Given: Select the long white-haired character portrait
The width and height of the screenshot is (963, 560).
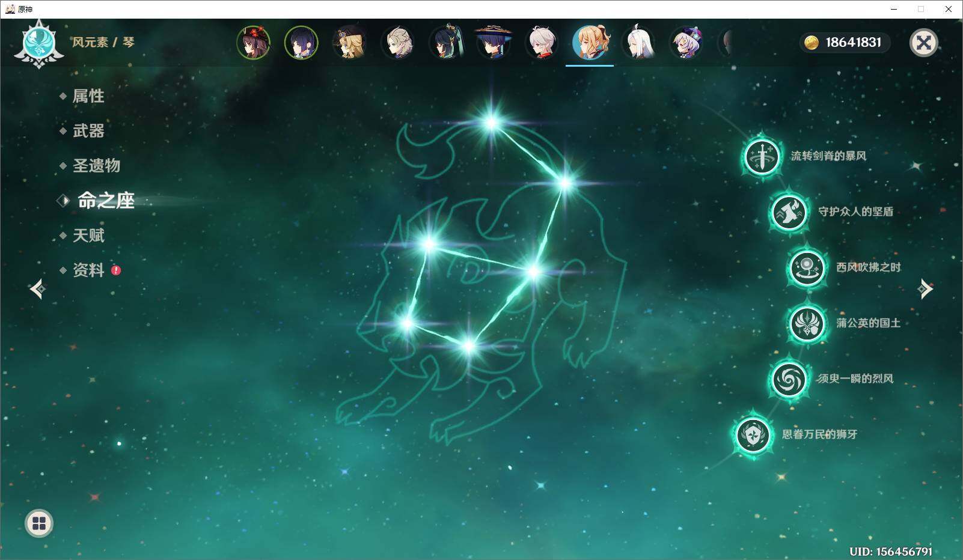Looking at the screenshot, I should pyautogui.click(x=638, y=43).
